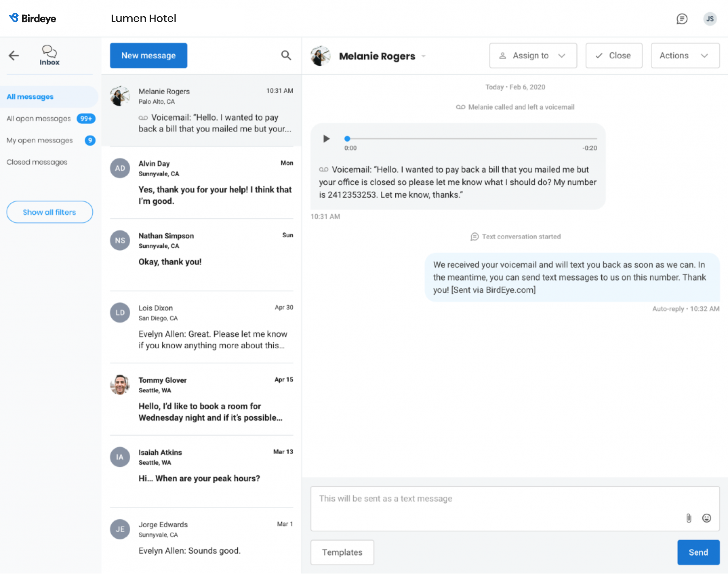
Task: Select the All messages filter
Action: pyautogui.click(x=30, y=97)
